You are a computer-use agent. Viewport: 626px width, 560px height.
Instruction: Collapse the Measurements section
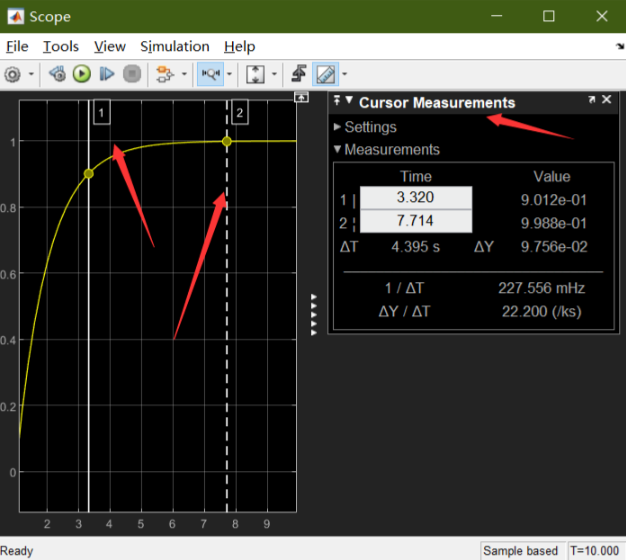coord(386,150)
